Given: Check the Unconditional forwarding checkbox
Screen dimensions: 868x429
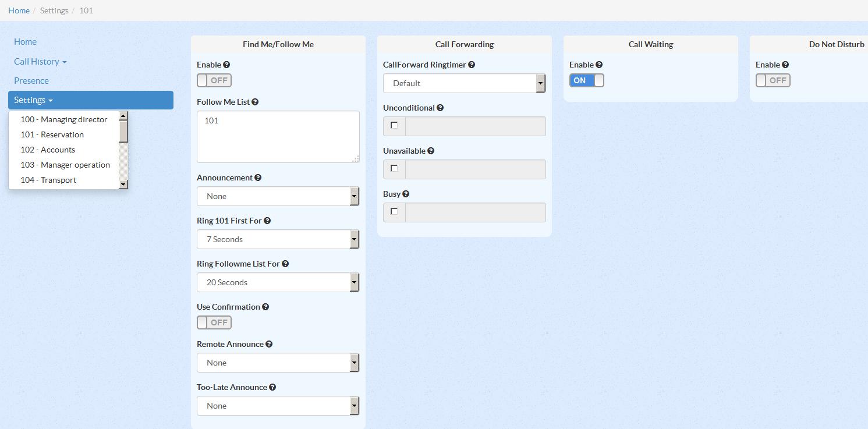Looking at the screenshot, I should [394, 125].
